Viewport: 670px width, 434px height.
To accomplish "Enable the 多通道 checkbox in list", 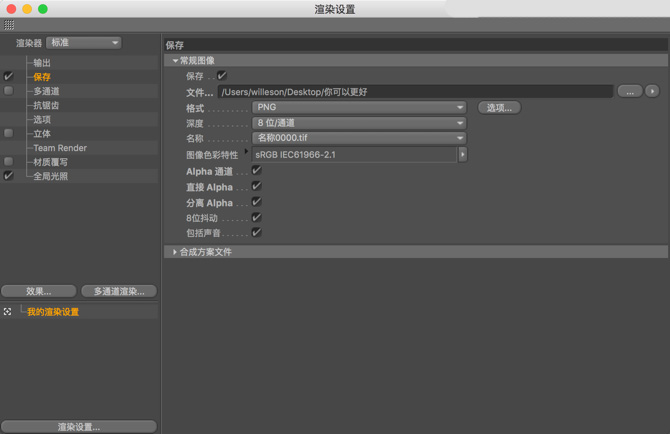I will pyautogui.click(x=8, y=91).
